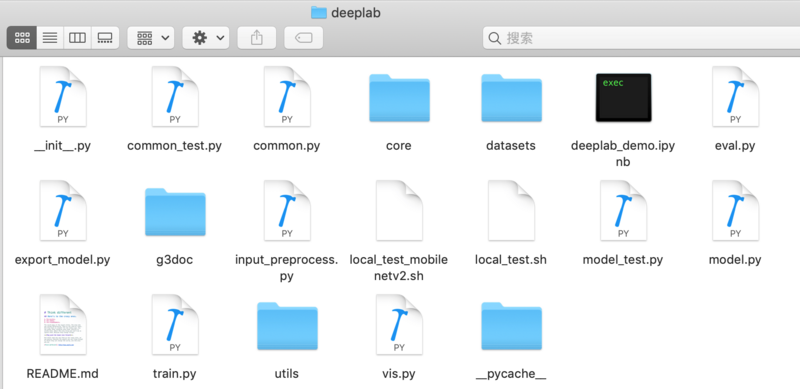Select the local_test_mobilenetv2.sh file icon
Image resolution: width=800 pixels, height=389 pixels.
(x=399, y=211)
